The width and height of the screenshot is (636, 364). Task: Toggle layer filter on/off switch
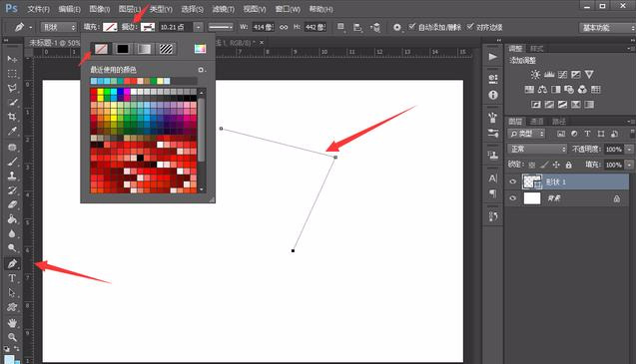[x=632, y=133]
